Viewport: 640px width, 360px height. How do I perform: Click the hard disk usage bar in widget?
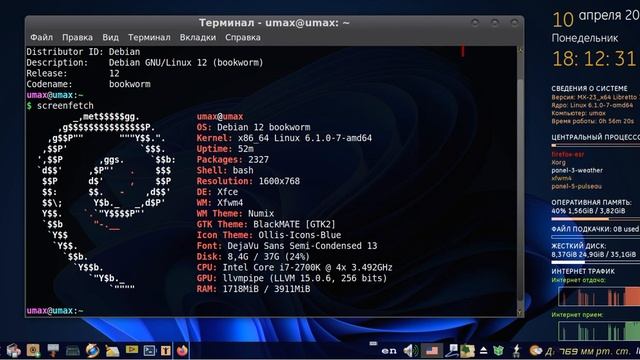[x=596, y=262]
